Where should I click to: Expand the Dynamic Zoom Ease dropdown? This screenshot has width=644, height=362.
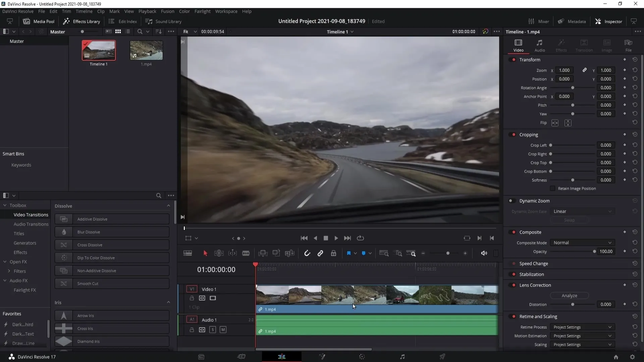point(582,211)
